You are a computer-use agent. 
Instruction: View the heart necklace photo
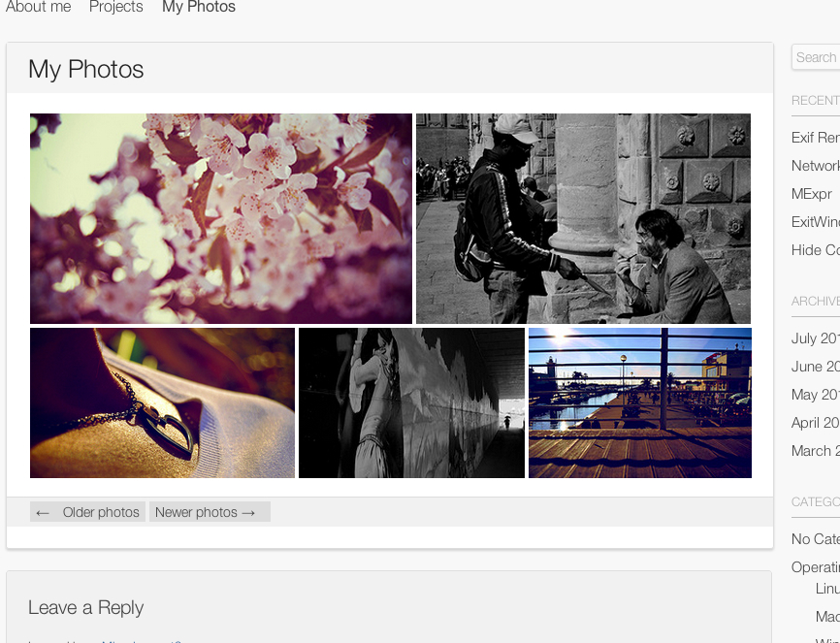tap(162, 402)
